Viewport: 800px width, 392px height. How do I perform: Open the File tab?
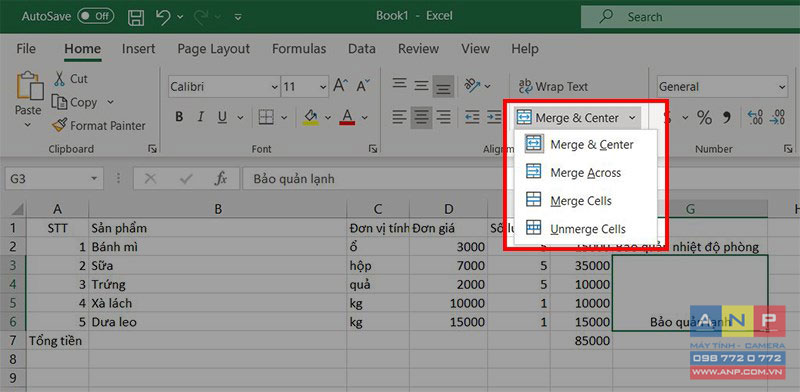26,49
